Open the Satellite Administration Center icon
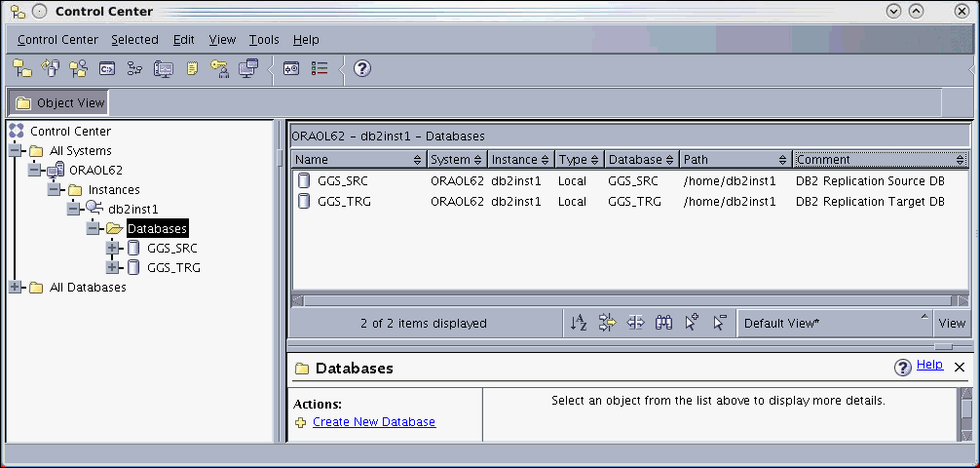 [x=78, y=68]
